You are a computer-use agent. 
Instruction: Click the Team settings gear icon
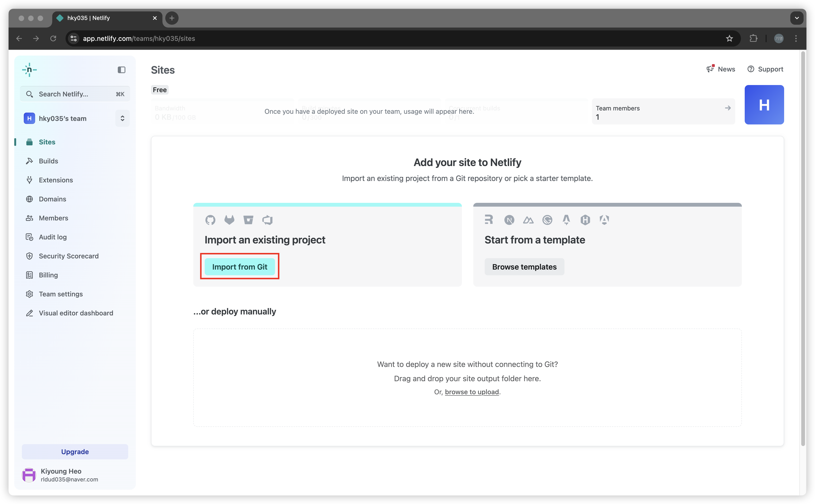[x=29, y=294]
